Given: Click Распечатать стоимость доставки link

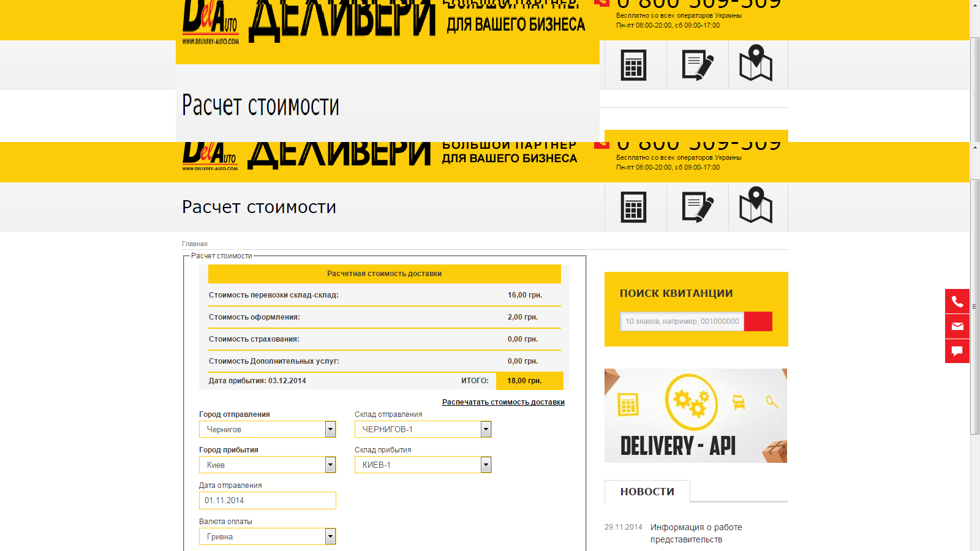Looking at the screenshot, I should [503, 402].
